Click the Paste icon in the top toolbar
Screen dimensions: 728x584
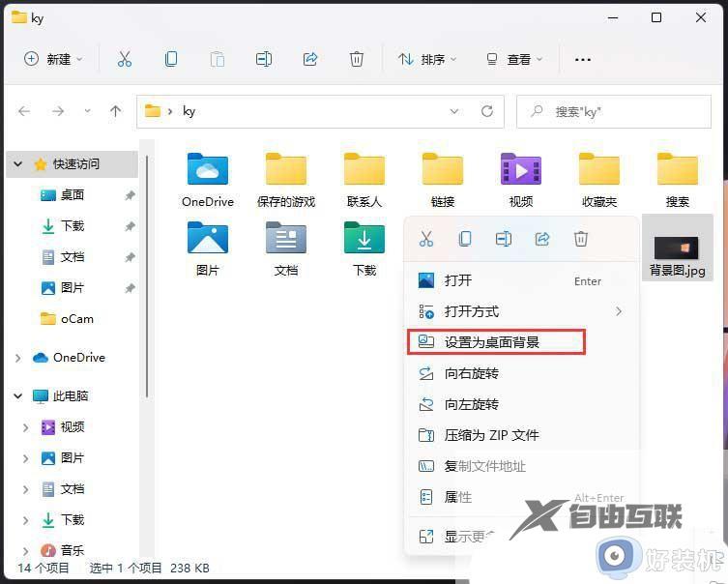[217, 59]
